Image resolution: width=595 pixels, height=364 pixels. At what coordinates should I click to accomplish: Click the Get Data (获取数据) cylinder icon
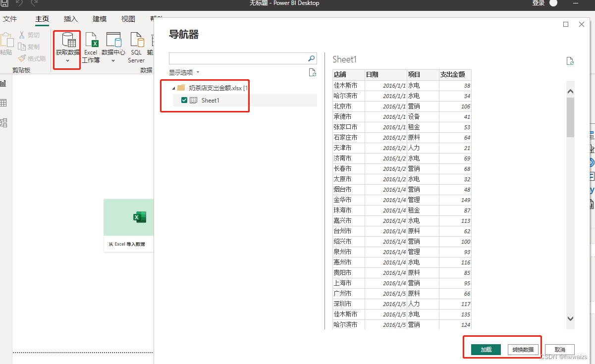(68, 40)
